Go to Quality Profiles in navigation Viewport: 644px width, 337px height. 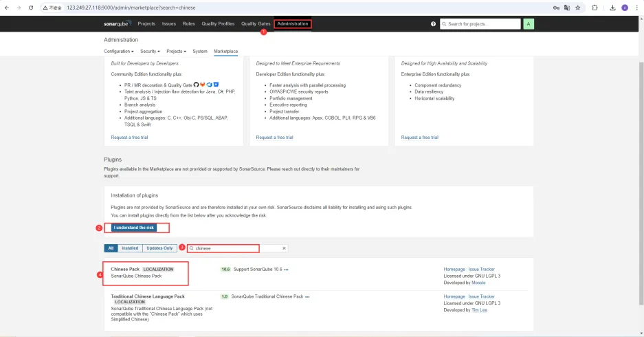coord(218,24)
